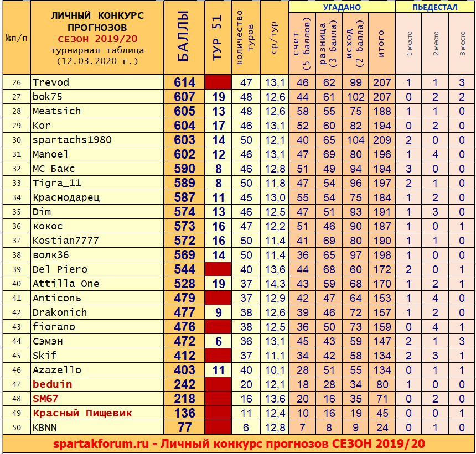Click the date '(12.03.2020 г.)' in header
Image resolution: width=476 pixels, height=454 pixels.
pos(97,61)
